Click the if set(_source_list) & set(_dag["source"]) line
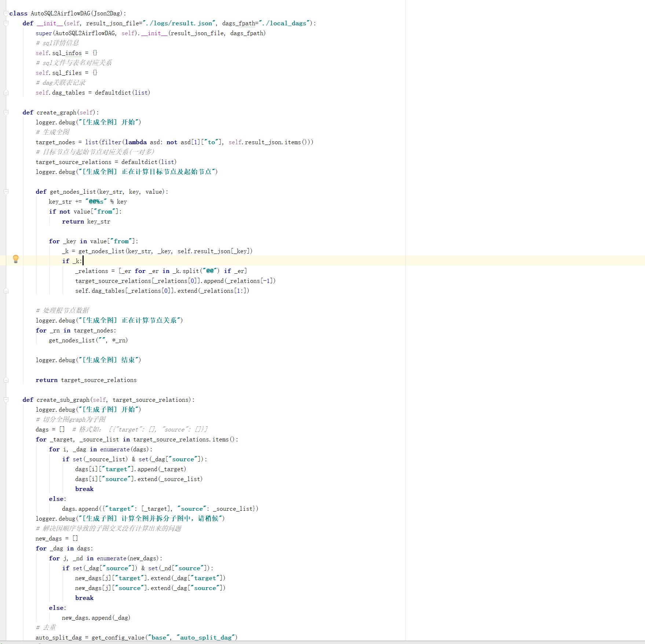645x644 pixels. [x=135, y=459]
